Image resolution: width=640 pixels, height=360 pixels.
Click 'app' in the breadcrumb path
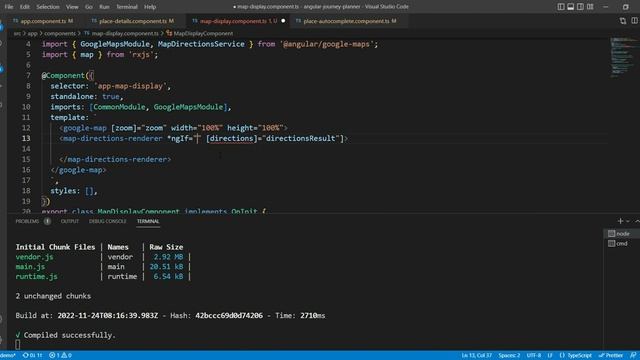32,33
